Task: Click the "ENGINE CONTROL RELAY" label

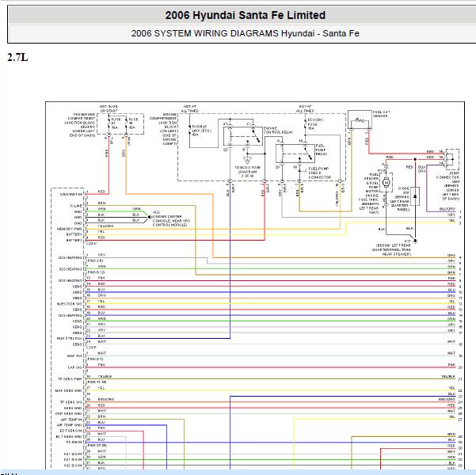Action: 278,131
